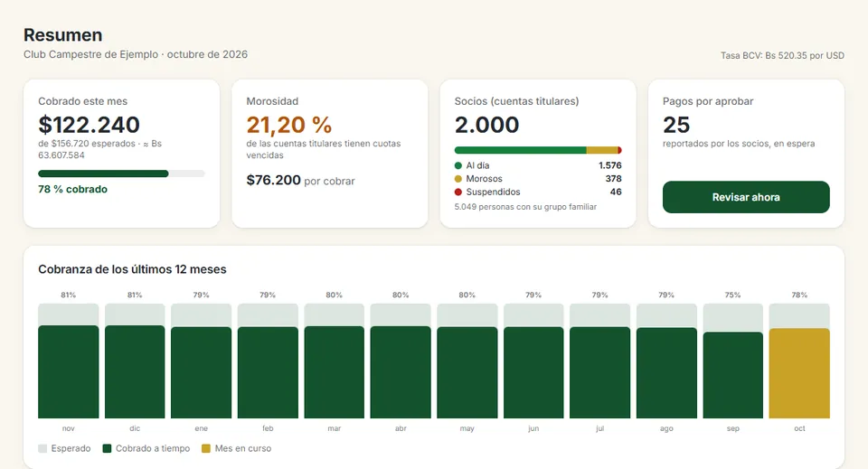Select the yellow Morosos legend dot
Screen dimensions: 868x469
(x=458, y=179)
